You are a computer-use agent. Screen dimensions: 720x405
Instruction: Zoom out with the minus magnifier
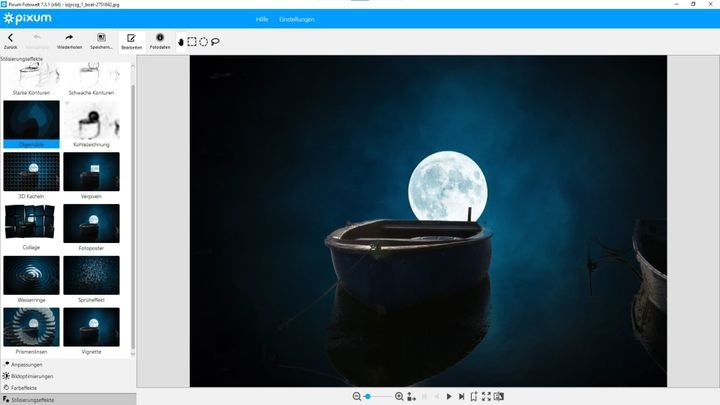click(357, 396)
